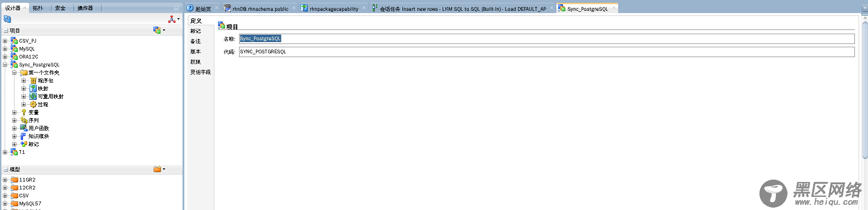This screenshot has width=868, height=210.
Task: Select the T1 project icon
Action: coord(15,152)
